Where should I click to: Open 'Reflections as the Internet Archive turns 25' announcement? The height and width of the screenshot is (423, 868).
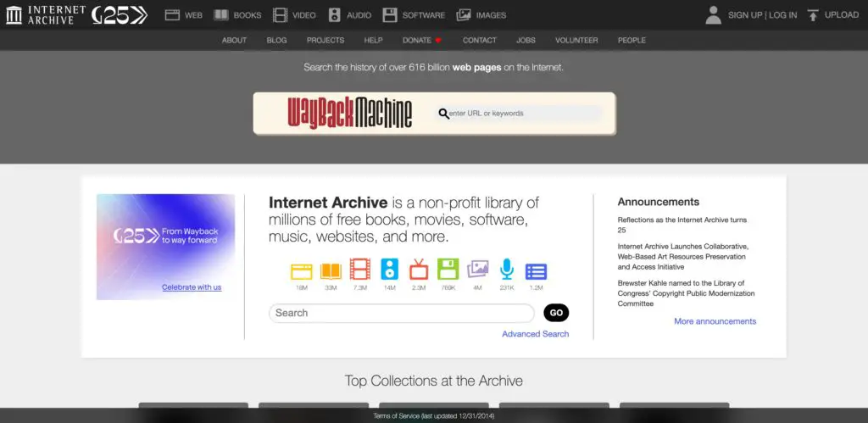(x=682, y=225)
